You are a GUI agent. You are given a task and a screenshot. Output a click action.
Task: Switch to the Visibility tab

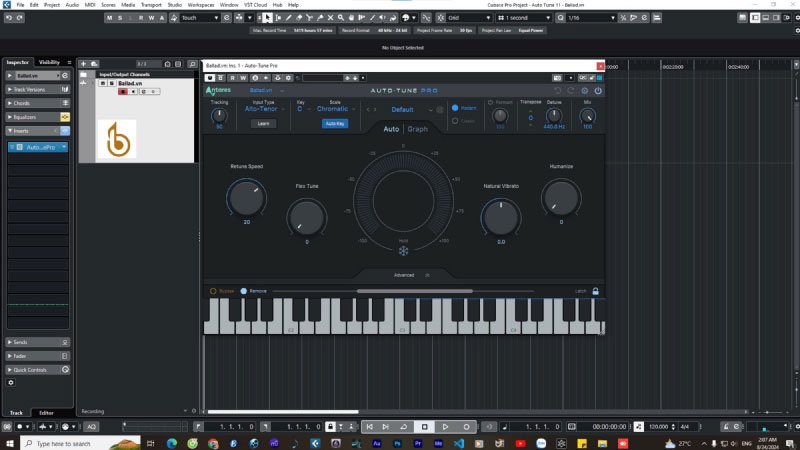pyautogui.click(x=49, y=62)
